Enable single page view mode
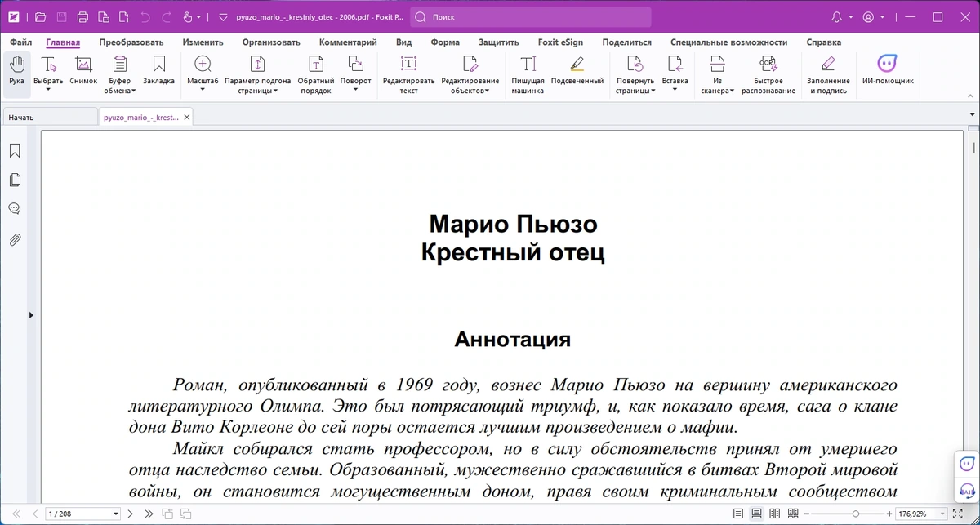Viewport: 980px width, 525px height. click(738, 514)
